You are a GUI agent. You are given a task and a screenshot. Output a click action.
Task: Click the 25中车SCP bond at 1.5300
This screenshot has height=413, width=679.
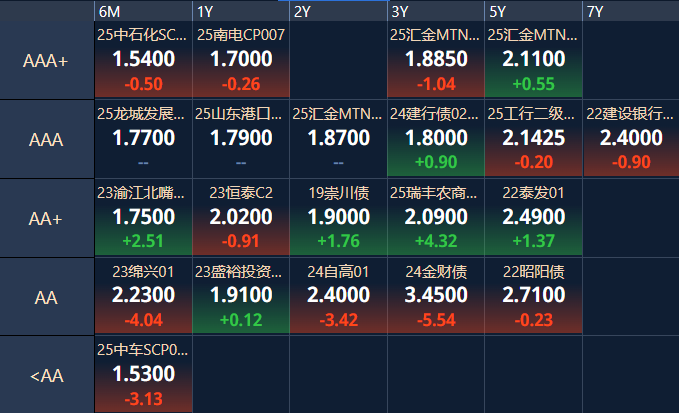click(x=143, y=375)
